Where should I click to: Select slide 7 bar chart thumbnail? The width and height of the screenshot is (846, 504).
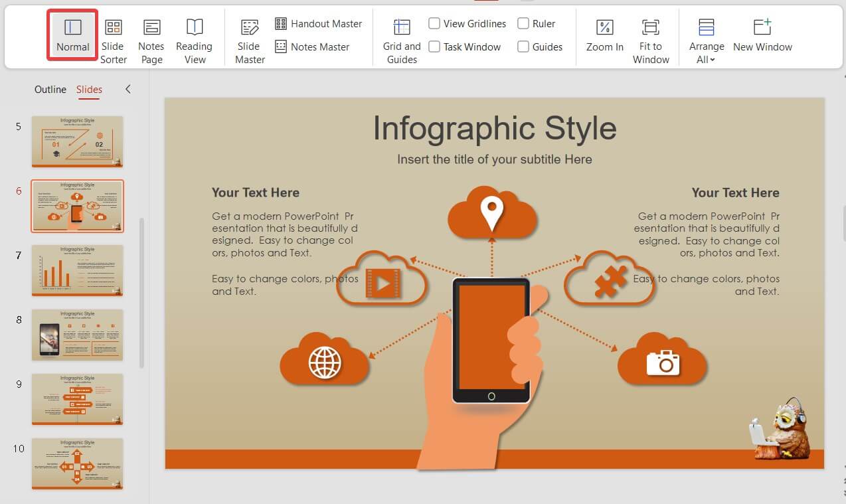(x=77, y=270)
